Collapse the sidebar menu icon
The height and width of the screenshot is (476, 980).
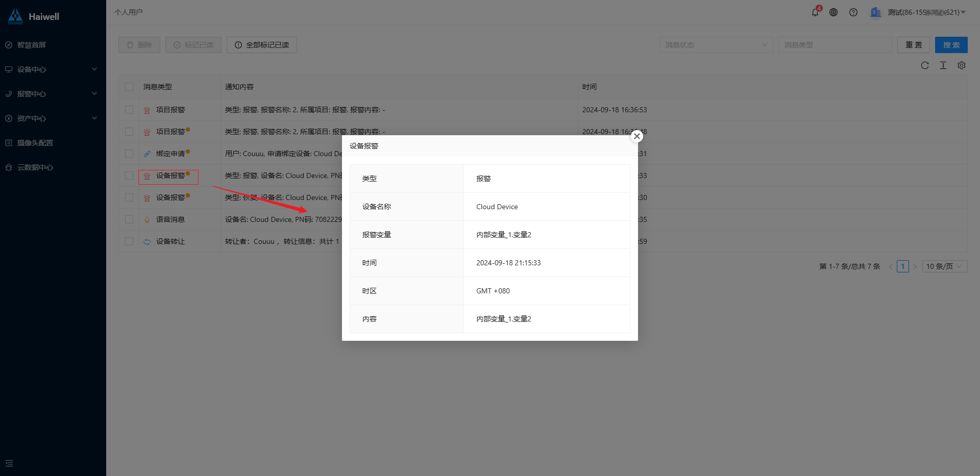[9, 463]
